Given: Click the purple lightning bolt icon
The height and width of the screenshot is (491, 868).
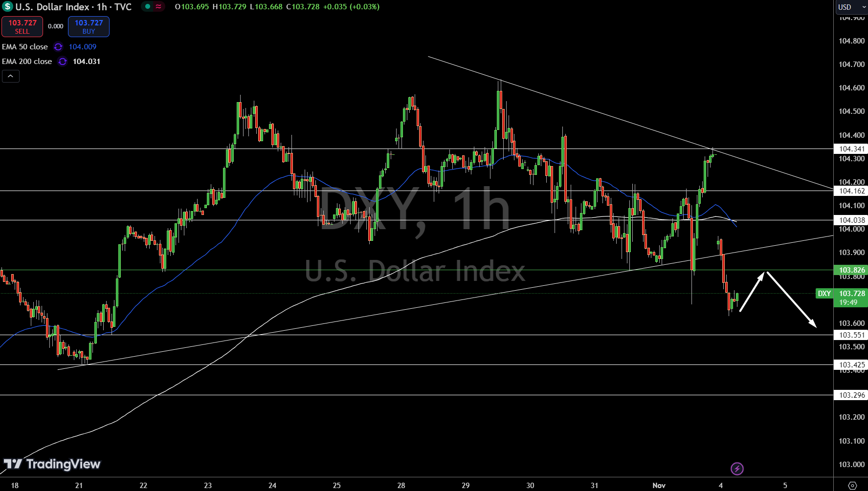Looking at the screenshot, I should pos(737,469).
